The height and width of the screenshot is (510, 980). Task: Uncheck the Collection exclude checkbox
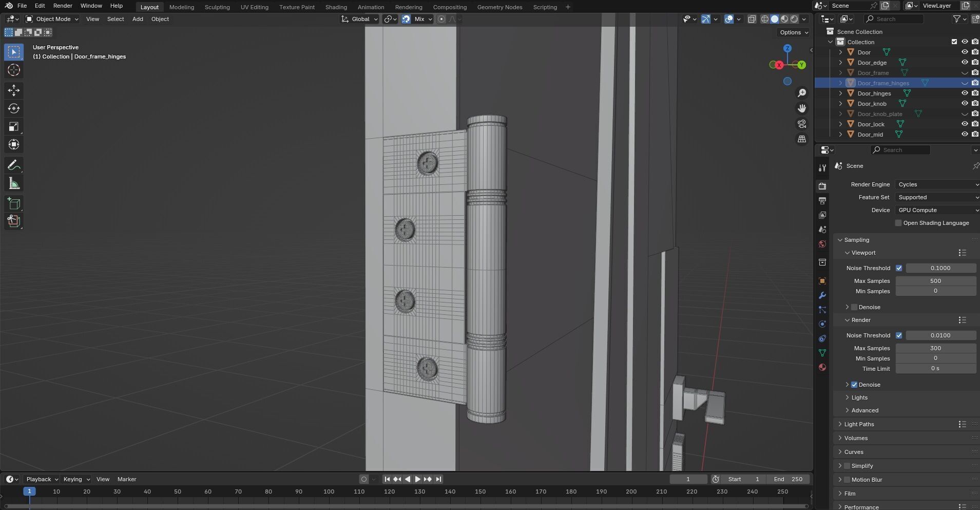(x=954, y=42)
